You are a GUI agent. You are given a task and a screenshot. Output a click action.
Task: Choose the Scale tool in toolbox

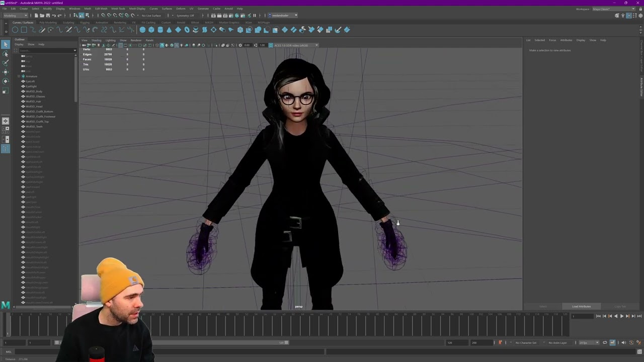pyautogui.click(x=6, y=90)
